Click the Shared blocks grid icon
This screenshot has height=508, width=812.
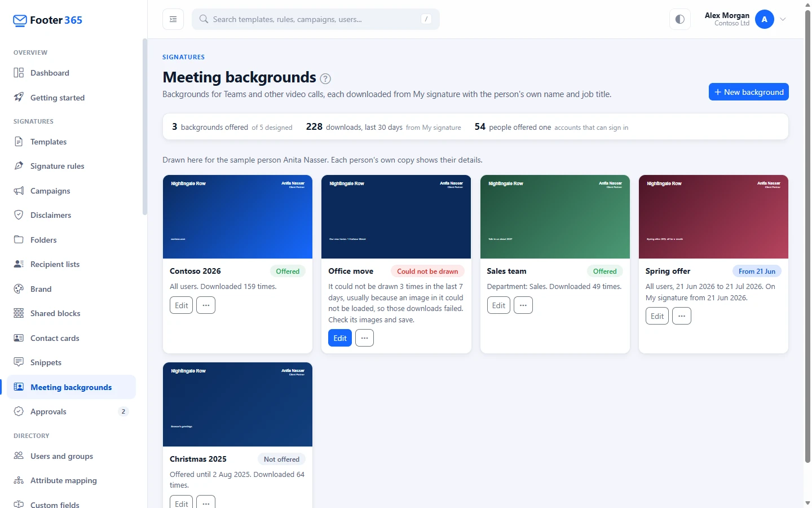[19, 313]
